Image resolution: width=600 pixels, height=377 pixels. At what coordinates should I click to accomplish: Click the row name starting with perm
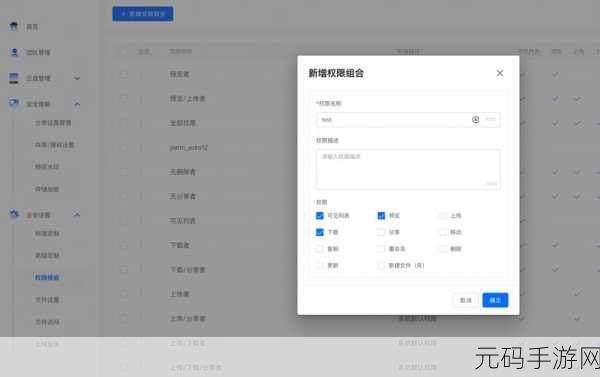tap(189, 147)
